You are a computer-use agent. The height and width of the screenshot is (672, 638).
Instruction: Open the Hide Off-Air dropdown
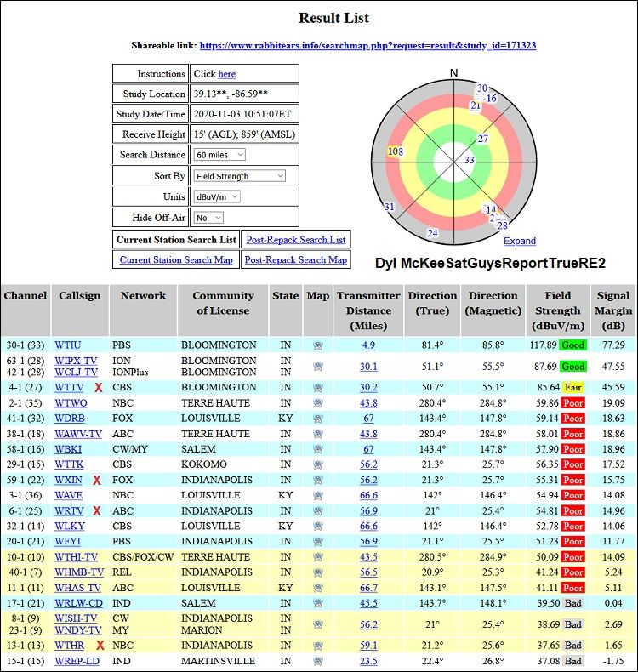coord(208,218)
